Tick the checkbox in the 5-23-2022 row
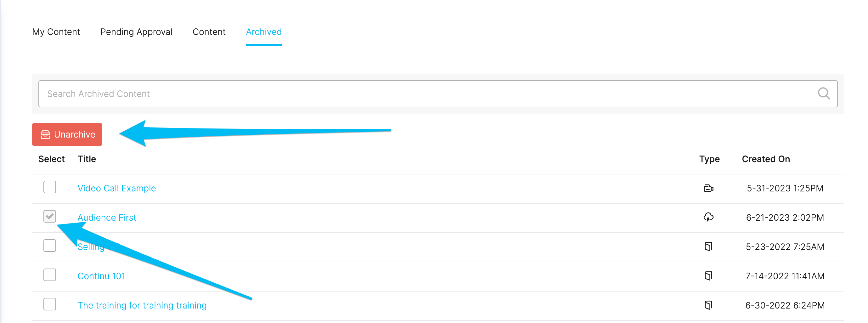The height and width of the screenshot is (323, 868). tap(49, 246)
